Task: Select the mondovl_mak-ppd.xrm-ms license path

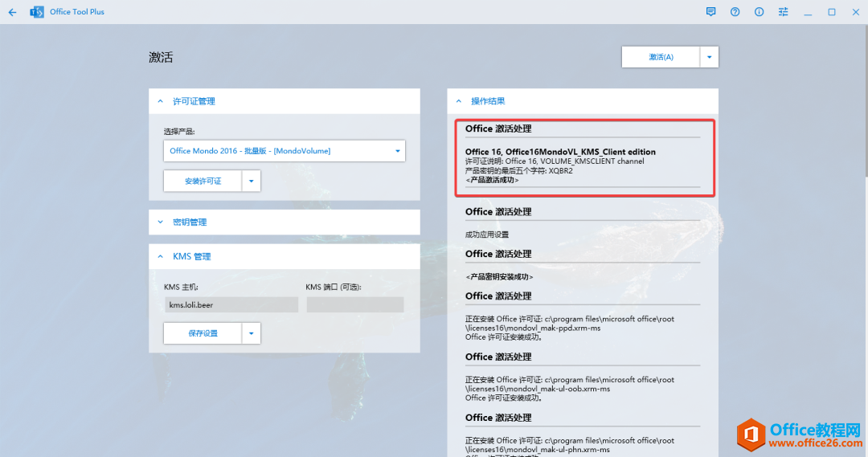Action: [570, 323]
